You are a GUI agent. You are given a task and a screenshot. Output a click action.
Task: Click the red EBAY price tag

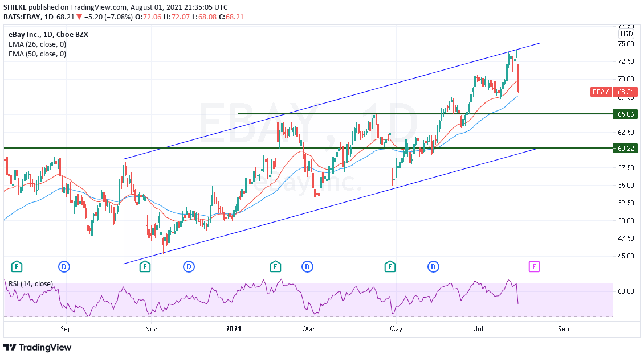(601, 92)
